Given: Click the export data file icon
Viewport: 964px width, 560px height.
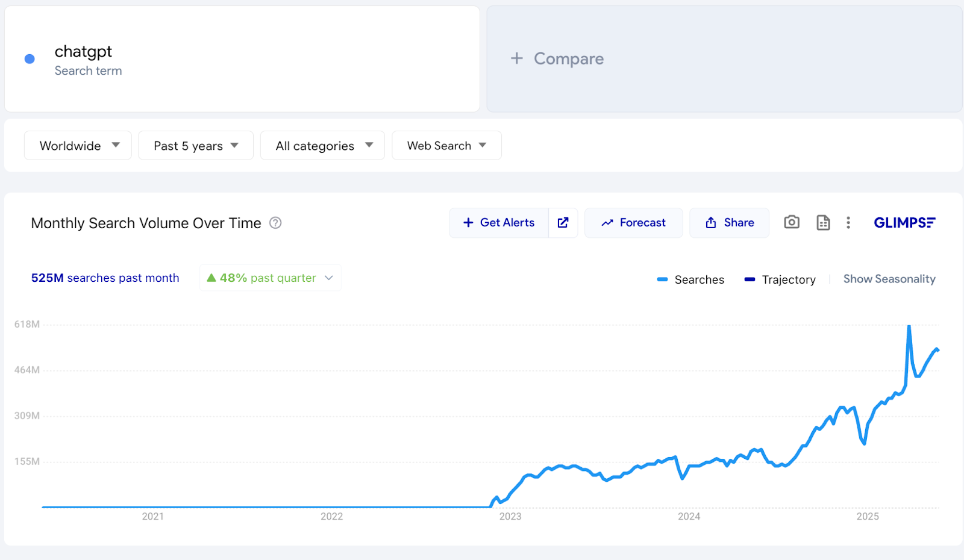Looking at the screenshot, I should [823, 222].
